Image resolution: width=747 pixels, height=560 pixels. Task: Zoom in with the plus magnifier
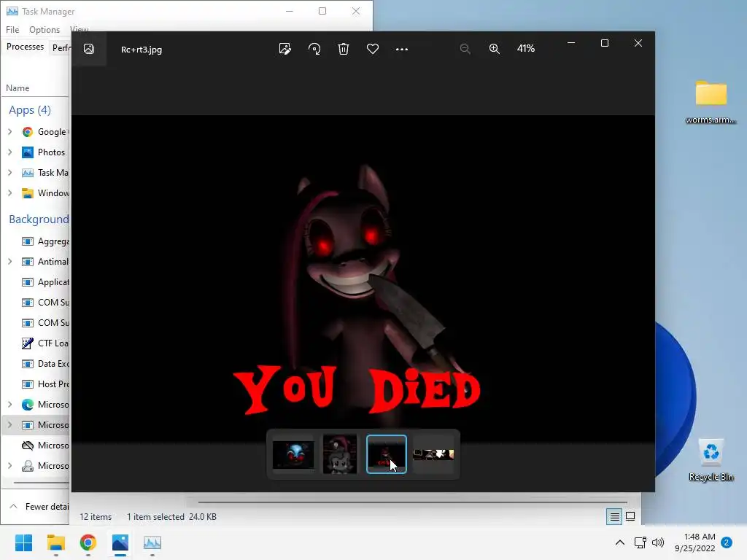coord(495,49)
